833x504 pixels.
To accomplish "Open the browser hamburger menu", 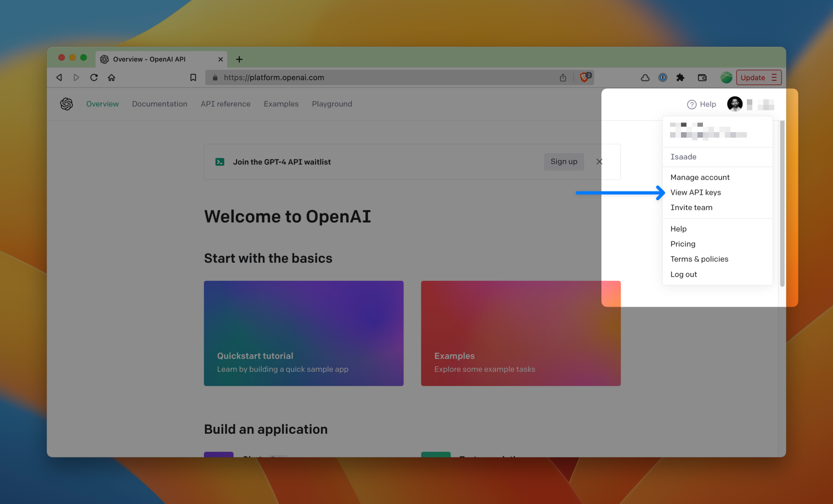I will (774, 77).
